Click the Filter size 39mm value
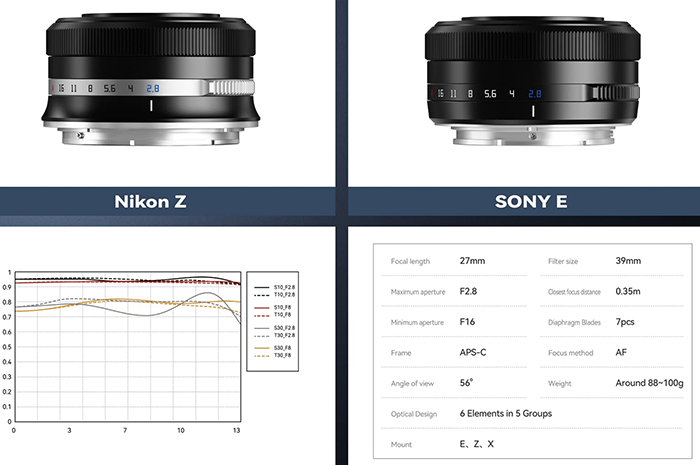700x465 pixels. (628, 261)
